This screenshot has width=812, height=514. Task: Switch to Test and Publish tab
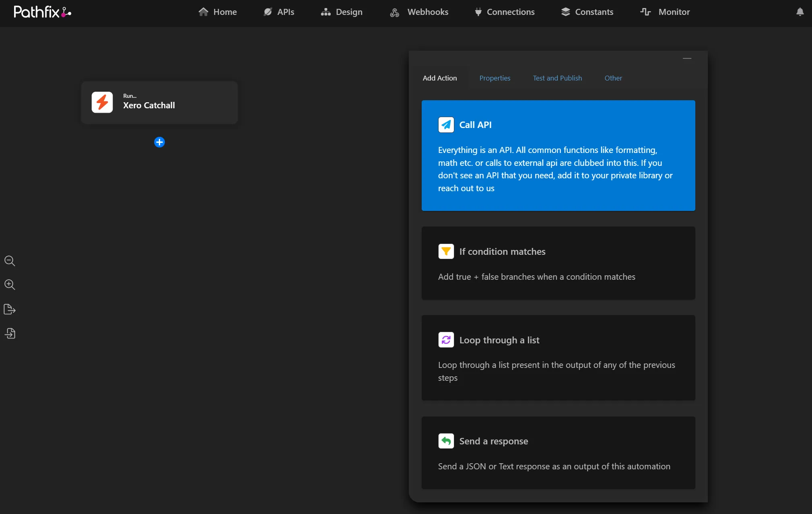pyautogui.click(x=557, y=78)
